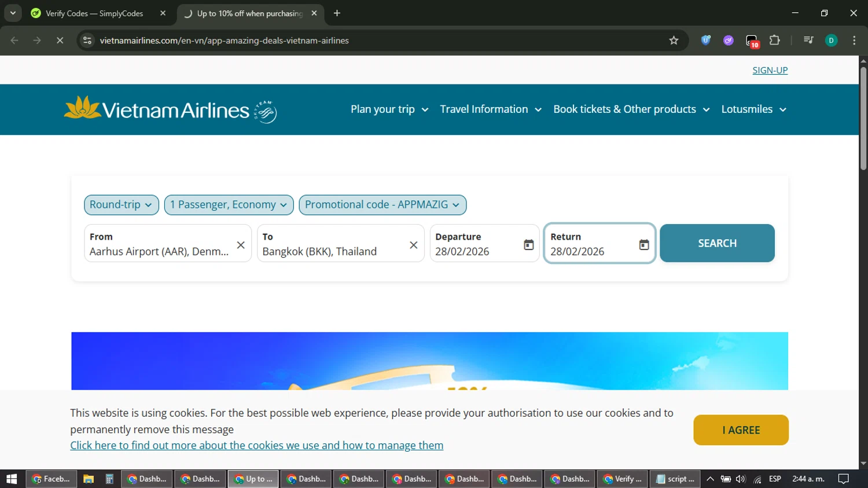The image size is (868, 488).
Task: Click the SIGN-UP link
Action: point(770,70)
